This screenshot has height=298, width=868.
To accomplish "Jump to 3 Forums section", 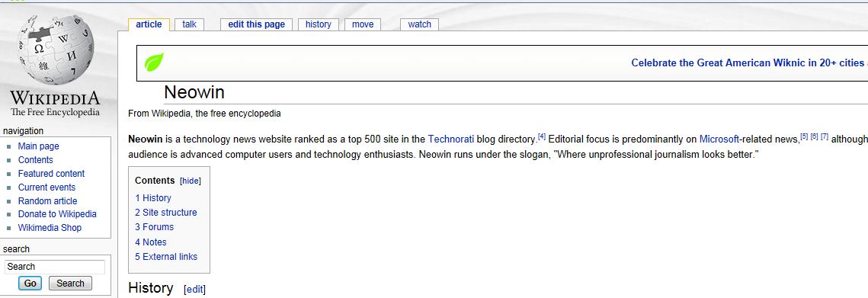I will [x=154, y=227].
